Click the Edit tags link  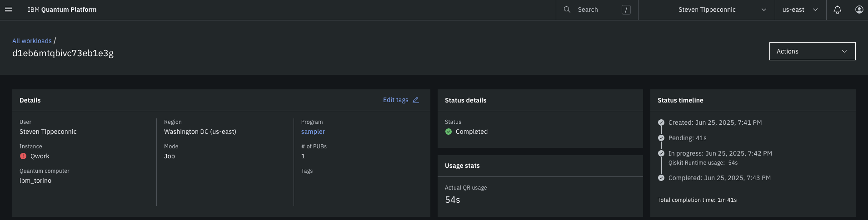point(395,100)
